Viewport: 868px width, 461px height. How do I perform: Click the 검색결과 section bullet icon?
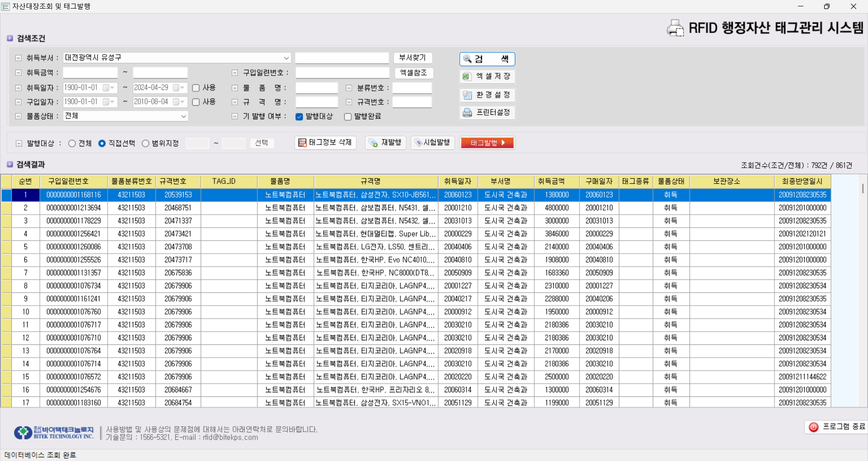coord(10,164)
